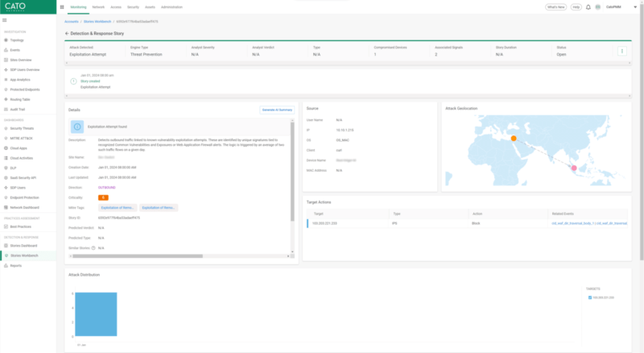This screenshot has height=353, width=644.
Task: Click the Generate AI Summary button
Action: (x=275, y=109)
